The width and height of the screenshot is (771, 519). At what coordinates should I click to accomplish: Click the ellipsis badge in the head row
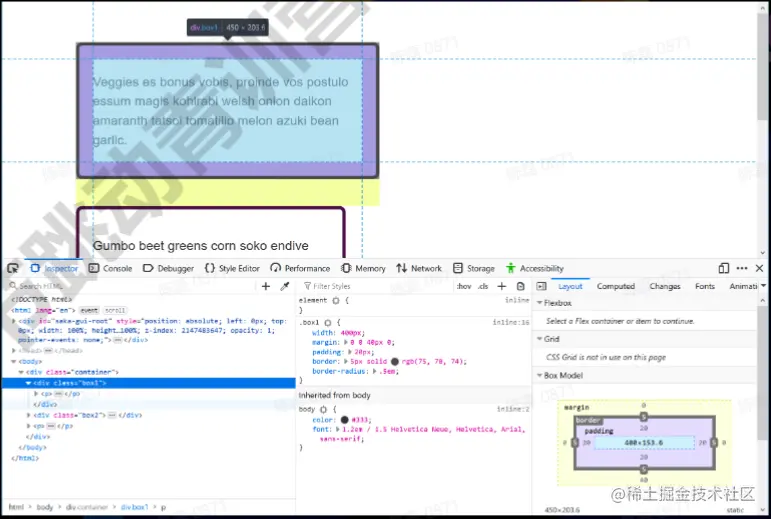(x=48, y=350)
